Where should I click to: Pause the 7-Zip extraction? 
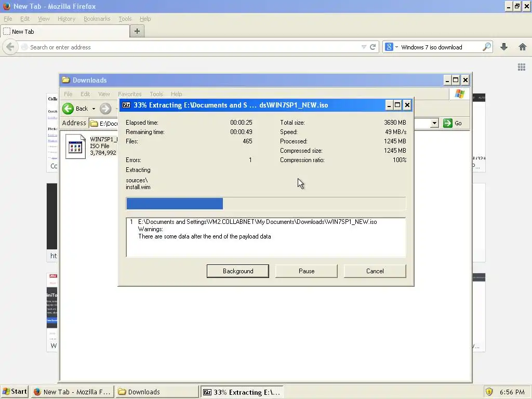coord(307,271)
